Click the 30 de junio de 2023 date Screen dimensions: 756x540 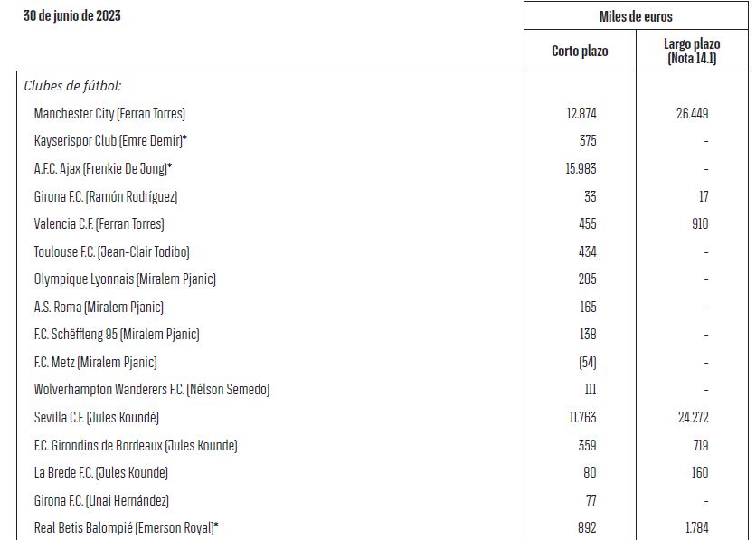tap(72, 16)
